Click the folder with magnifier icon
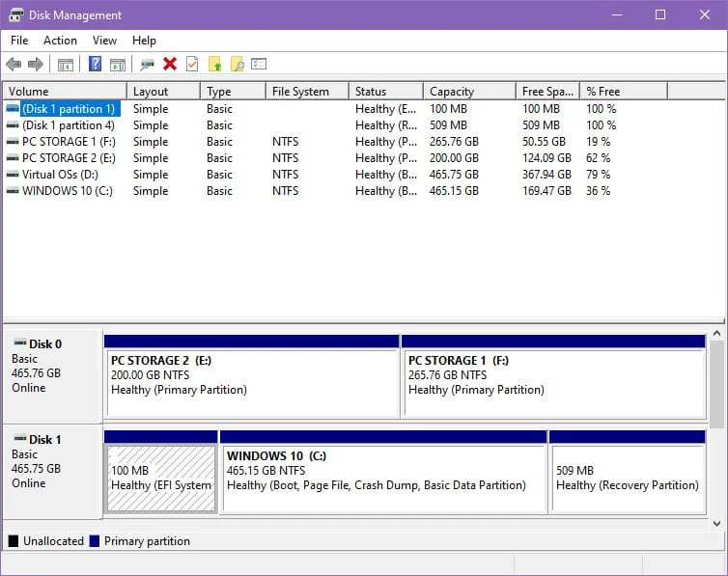Screen dimensions: 728x576 point(237,65)
